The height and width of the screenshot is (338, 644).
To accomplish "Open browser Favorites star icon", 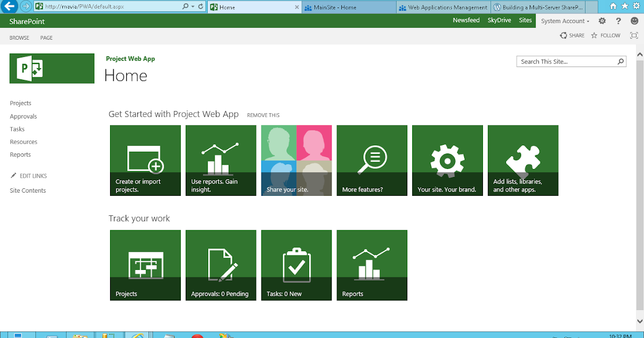I will coord(624,6).
